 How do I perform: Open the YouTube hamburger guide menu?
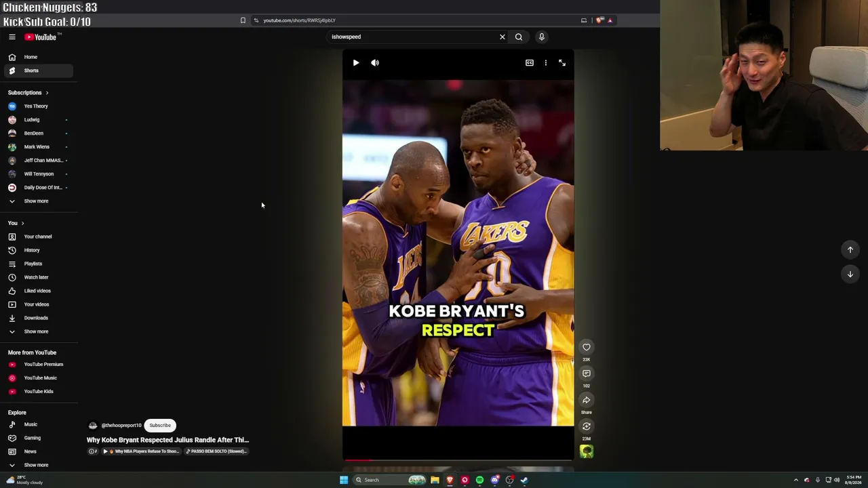pos(12,37)
